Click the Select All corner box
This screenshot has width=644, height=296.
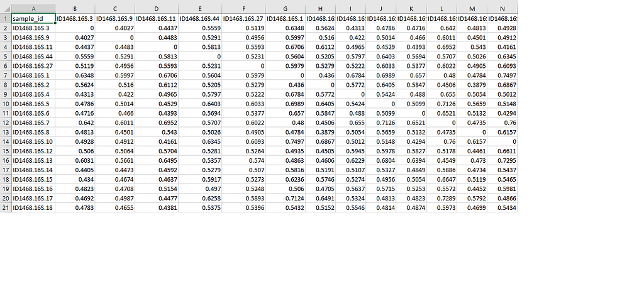click(x=5, y=9)
